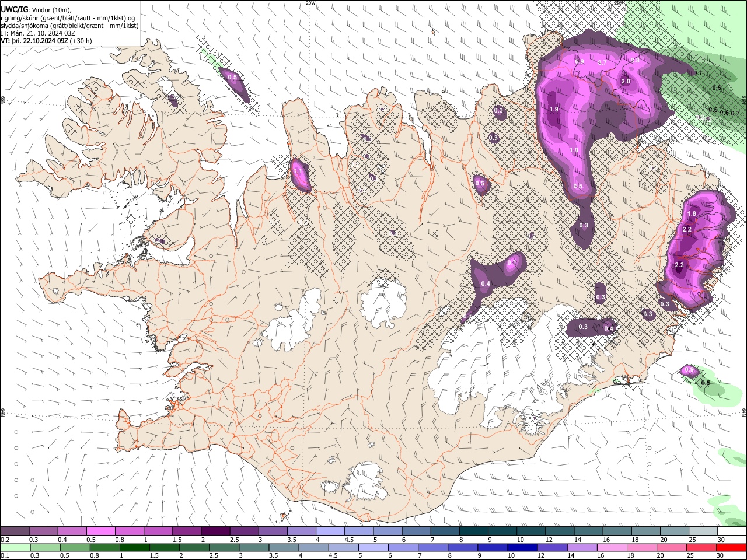Select the 0.4 swatch in upper legend row
747x560 pixels.
(72, 531)
